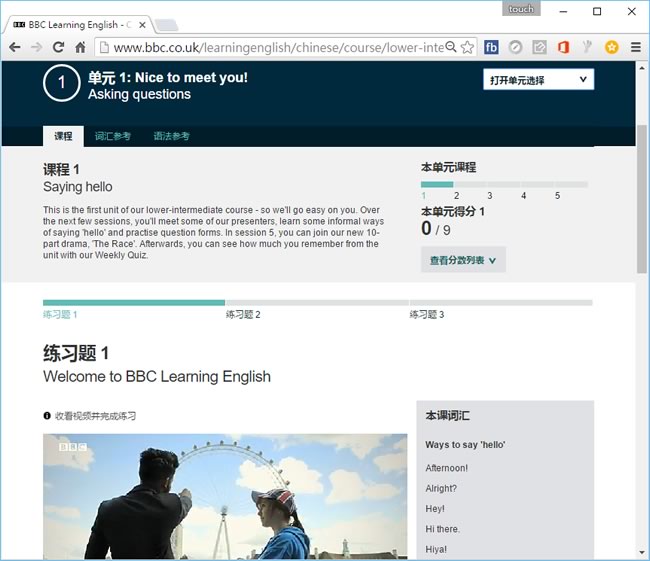The width and height of the screenshot is (650, 561).
Task: Open the browser home page icon
Action: [x=80, y=47]
